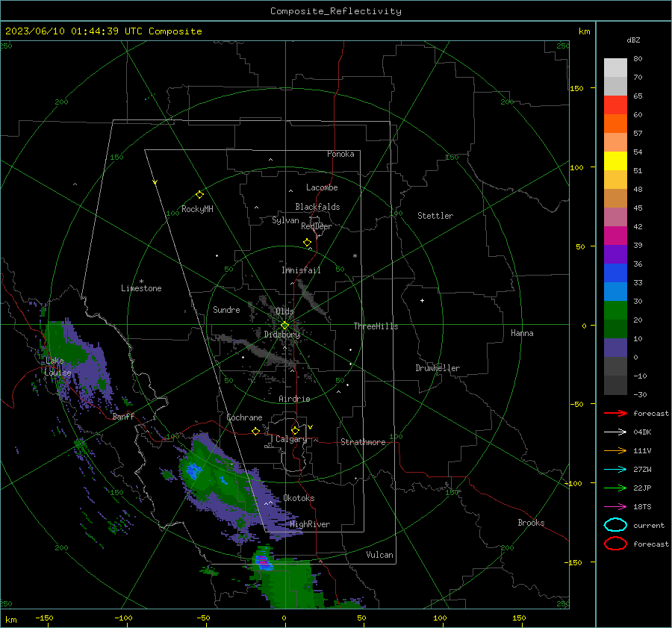Image resolution: width=672 pixels, height=628 pixels.
Task: Click the HighRiver label
Action: 310,524
